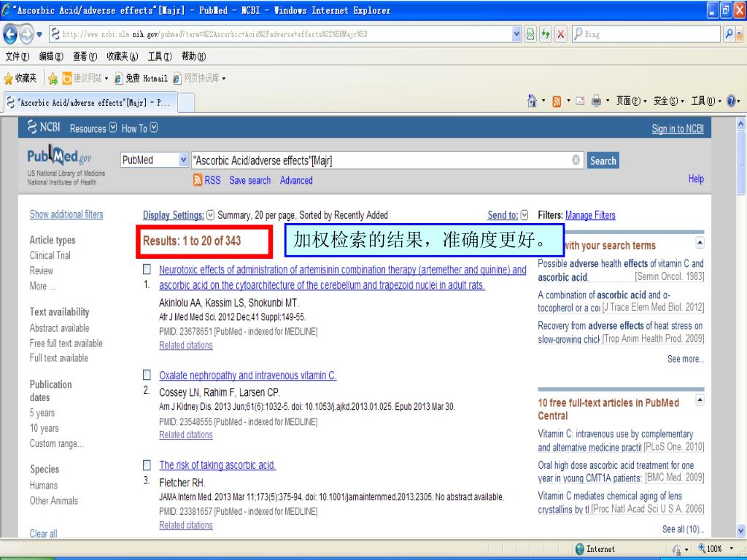
Task: Check the box for Oxalate nephropathy article
Action: (147, 375)
